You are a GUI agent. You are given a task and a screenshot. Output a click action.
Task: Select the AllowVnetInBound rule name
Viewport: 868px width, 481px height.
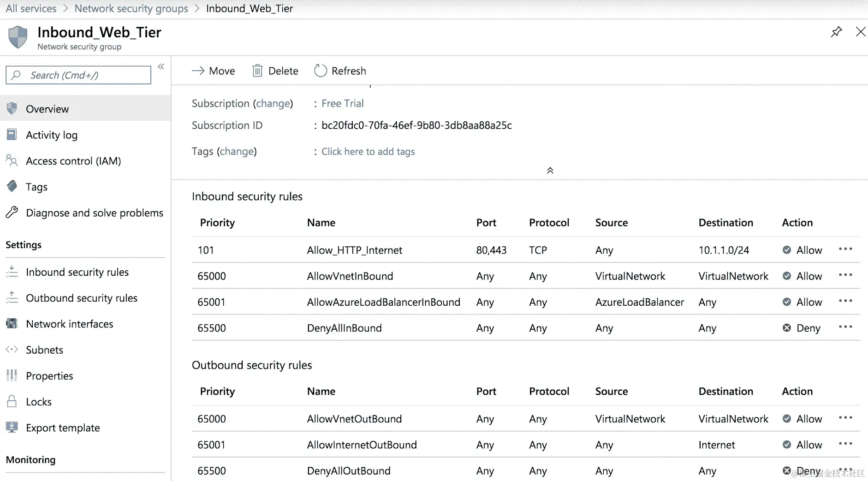tap(350, 276)
